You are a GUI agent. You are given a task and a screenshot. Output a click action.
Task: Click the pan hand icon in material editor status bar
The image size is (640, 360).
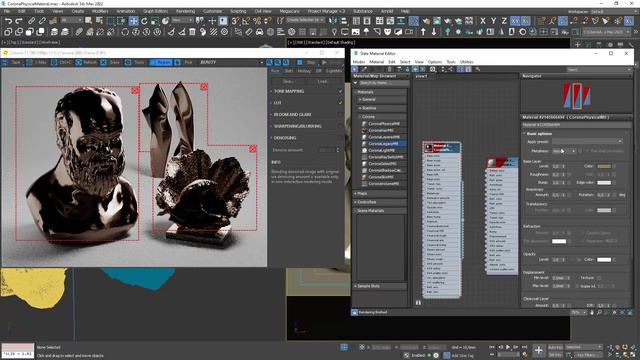coord(592,312)
